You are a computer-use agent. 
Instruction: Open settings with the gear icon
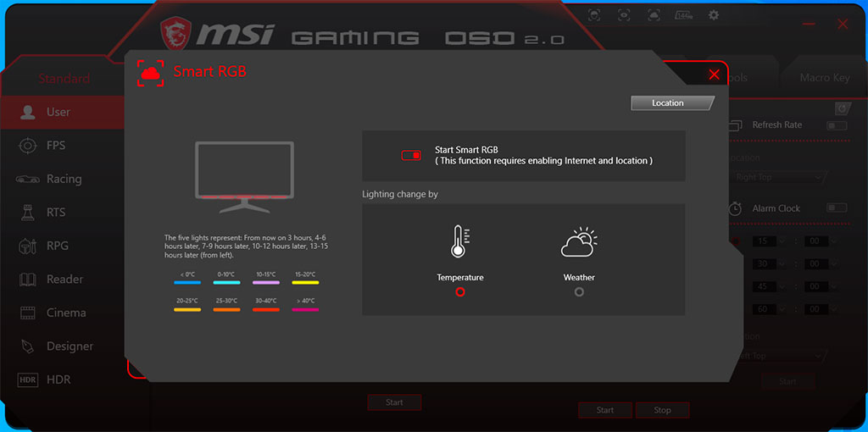point(714,15)
